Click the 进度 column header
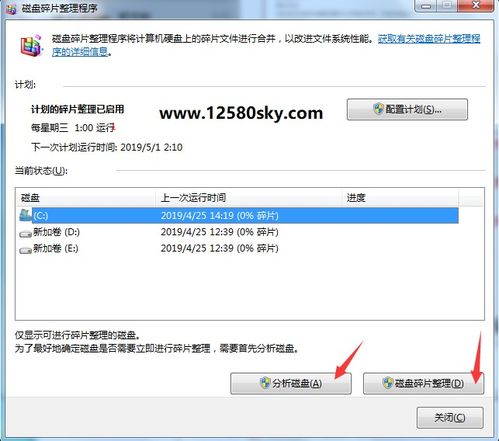Image resolution: width=499 pixels, height=441 pixels. [401, 198]
